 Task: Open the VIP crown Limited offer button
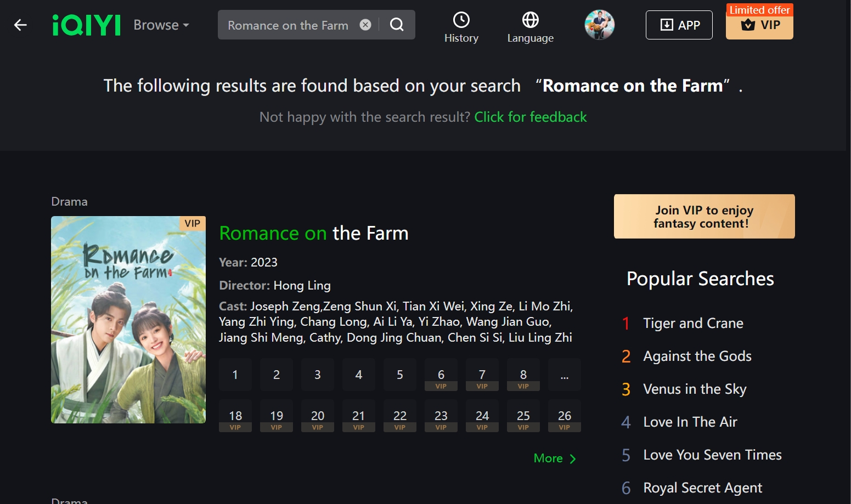(x=759, y=25)
